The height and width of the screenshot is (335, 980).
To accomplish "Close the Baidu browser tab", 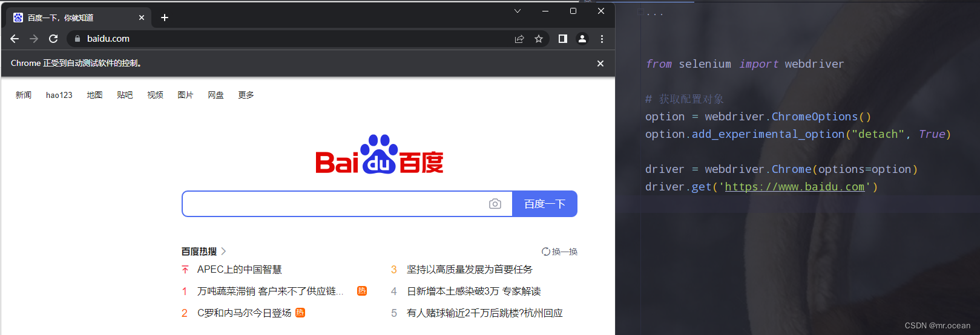I will tap(142, 18).
